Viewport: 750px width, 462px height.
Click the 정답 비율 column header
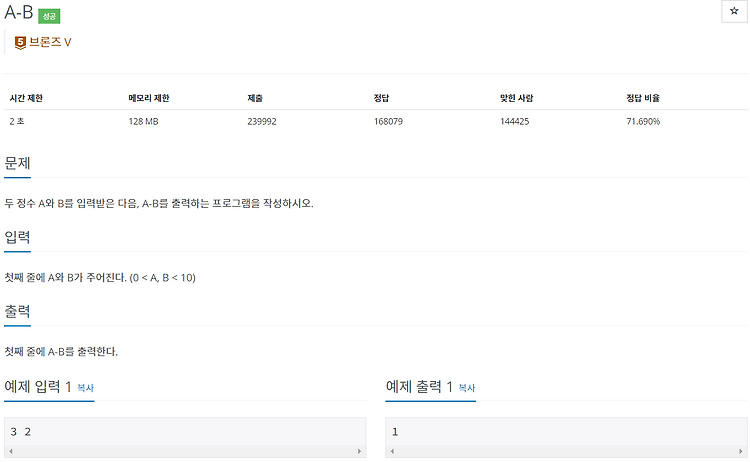click(643, 98)
